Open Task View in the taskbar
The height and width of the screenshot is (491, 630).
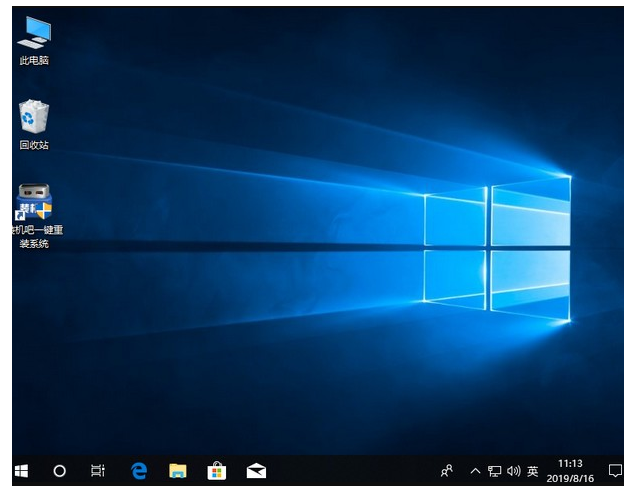pos(97,470)
